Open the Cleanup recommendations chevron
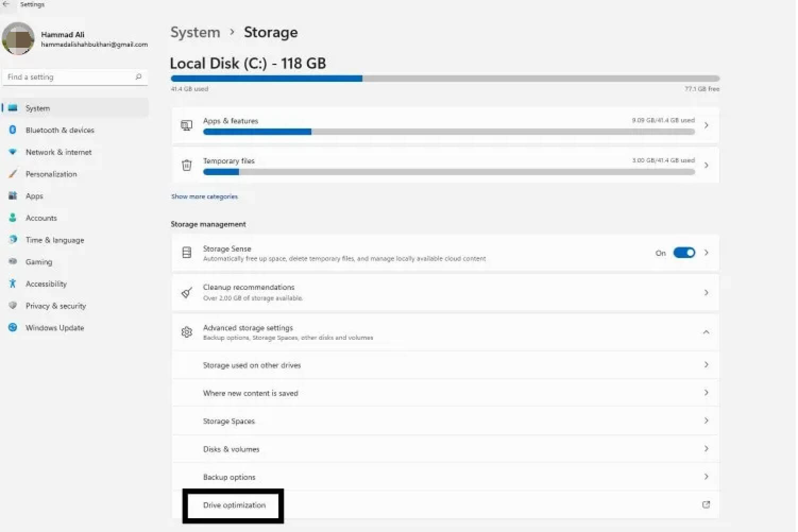This screenshot has height=532, width=798. [706, 293]
